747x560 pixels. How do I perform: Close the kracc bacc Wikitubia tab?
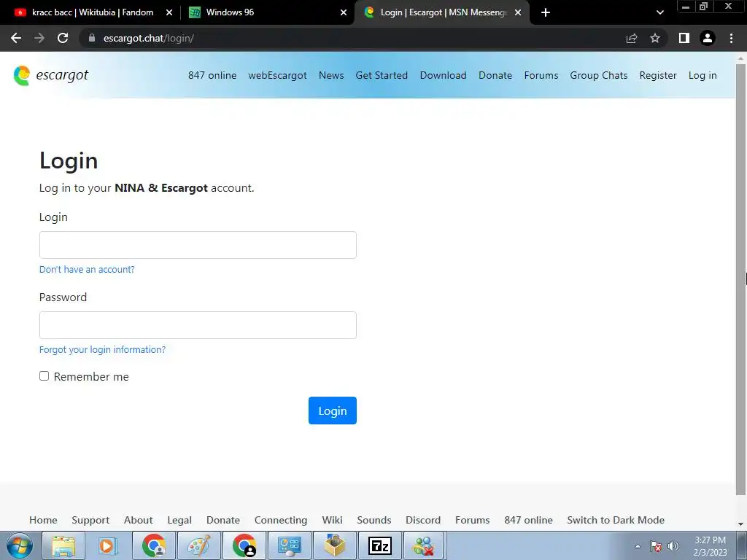coord(169,12)
